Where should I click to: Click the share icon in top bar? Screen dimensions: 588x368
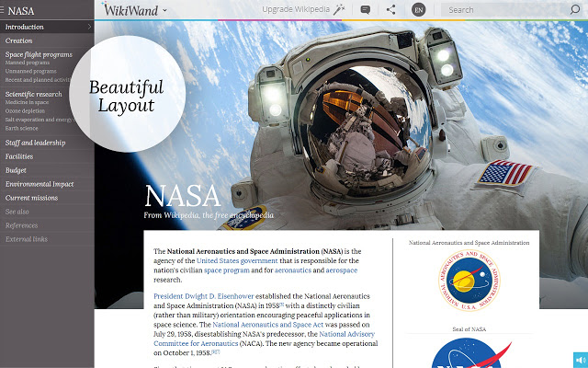[x=390, y=9]
